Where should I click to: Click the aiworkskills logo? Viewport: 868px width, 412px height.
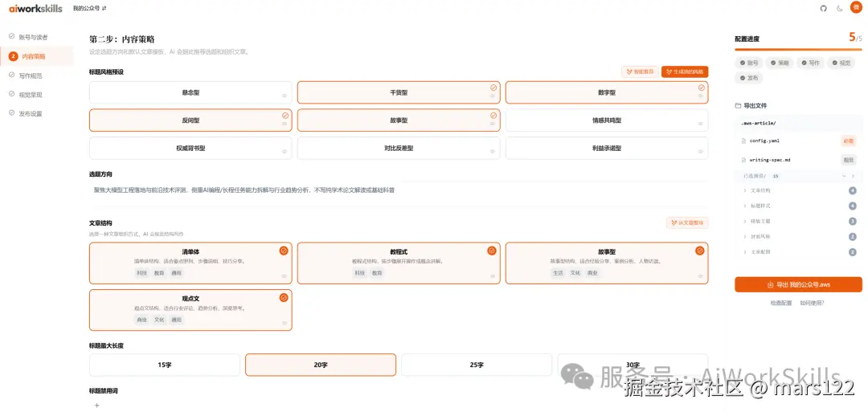point(35,8)
